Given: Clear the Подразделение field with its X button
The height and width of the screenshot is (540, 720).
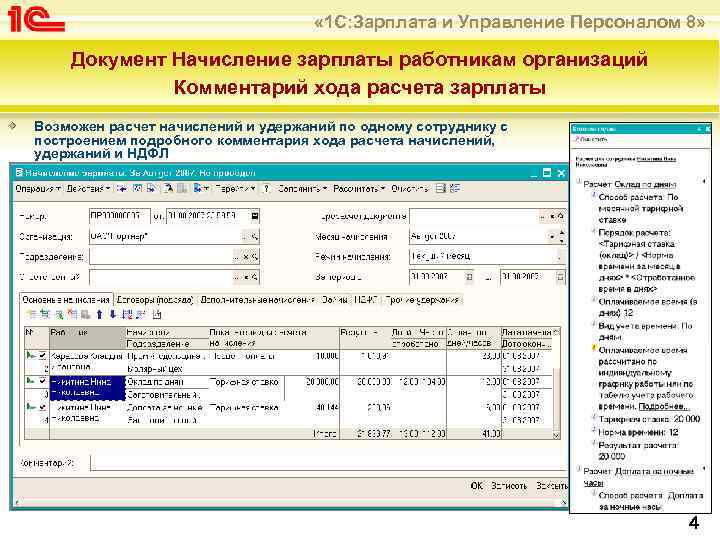Looking at the screenshot, I should tap(246, 257).
